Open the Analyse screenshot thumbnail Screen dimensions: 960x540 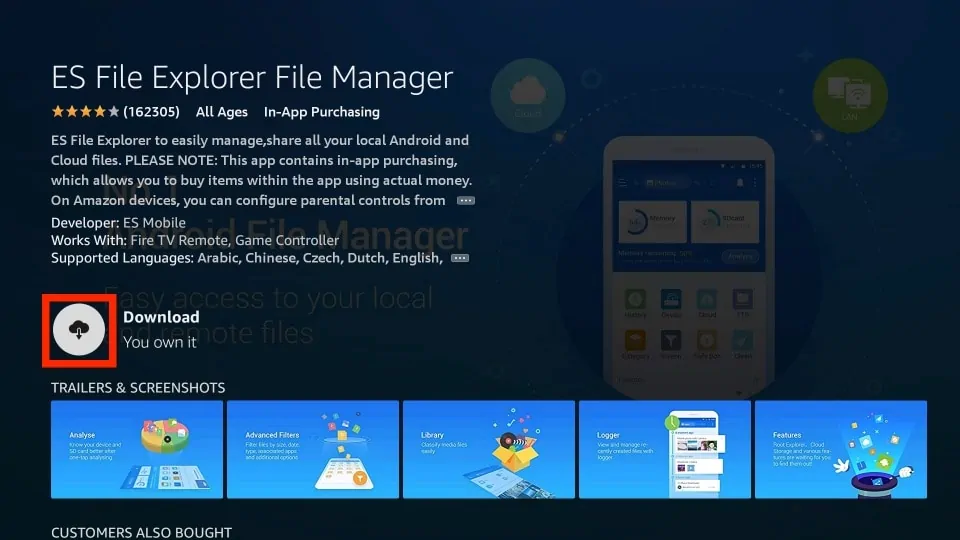pyautogui.click(x=137, y=449)
